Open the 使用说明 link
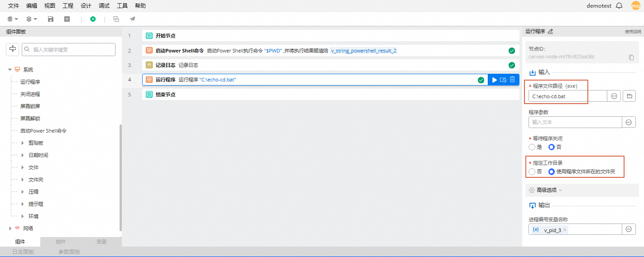 click(633, 32)
